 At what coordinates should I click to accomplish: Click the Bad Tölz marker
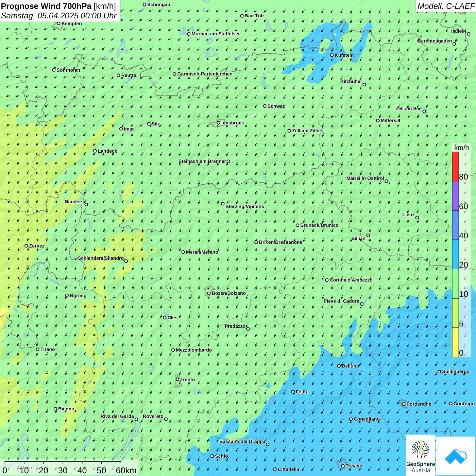[242, 16]
